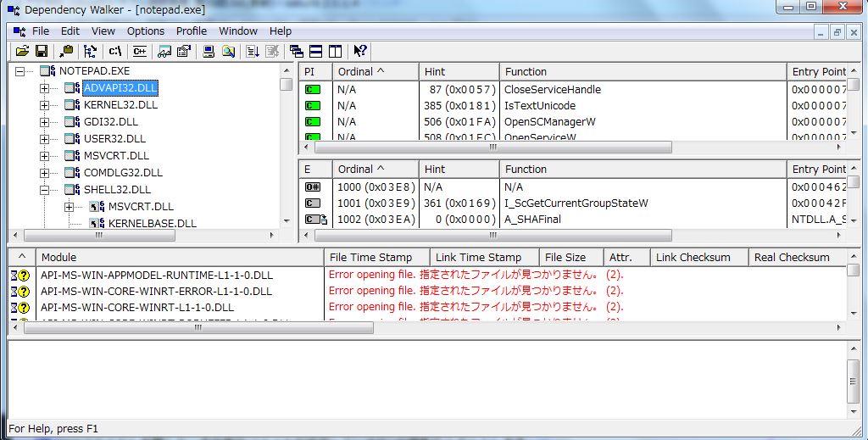Click document icon left of File menu

19,31
